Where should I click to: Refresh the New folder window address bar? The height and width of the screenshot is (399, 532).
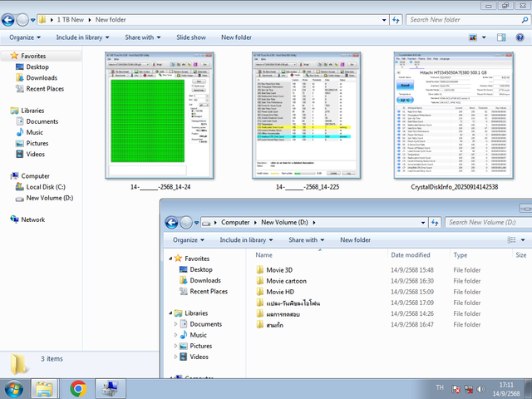coord(396,20)
